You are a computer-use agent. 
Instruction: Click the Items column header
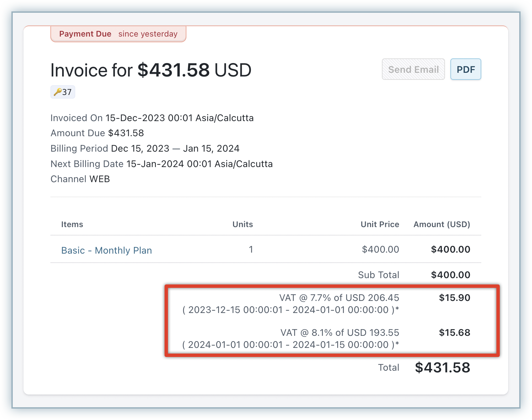(x=72, y=224)
